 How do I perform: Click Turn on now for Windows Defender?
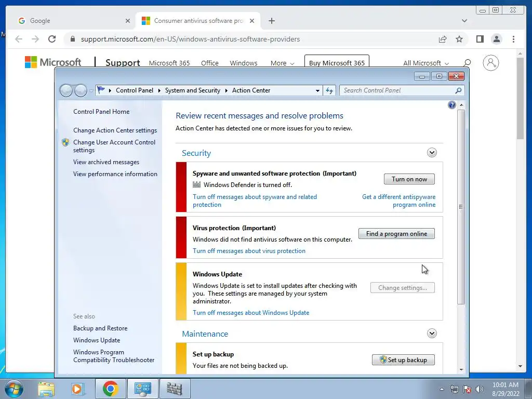pos(409,179)
